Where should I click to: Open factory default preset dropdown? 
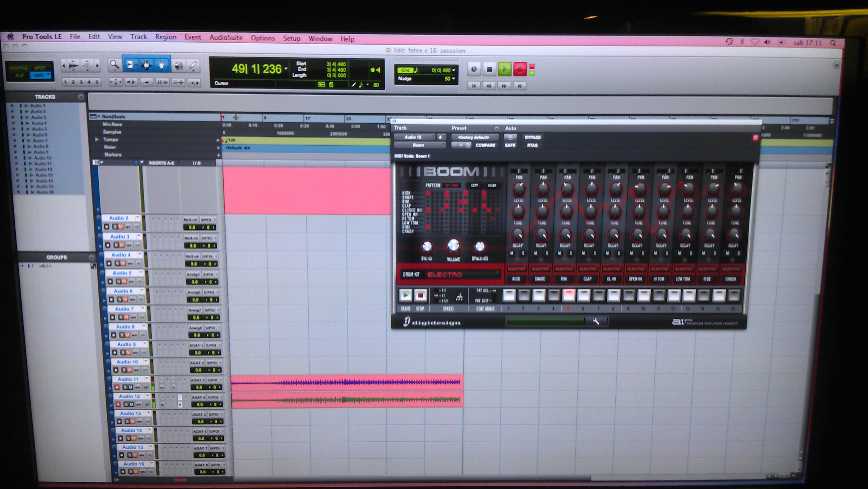click(475, 137)
